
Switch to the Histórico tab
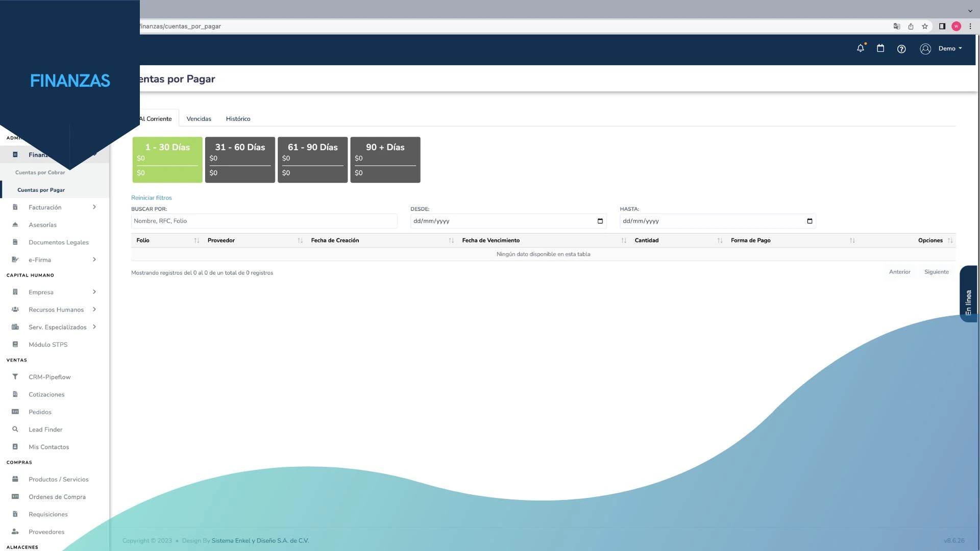tap(238, 119)
